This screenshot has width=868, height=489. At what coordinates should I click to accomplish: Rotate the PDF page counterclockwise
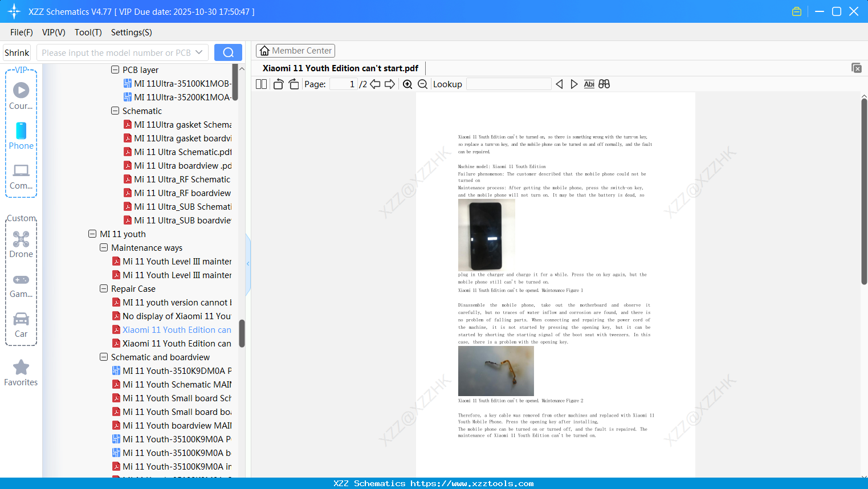278,84
